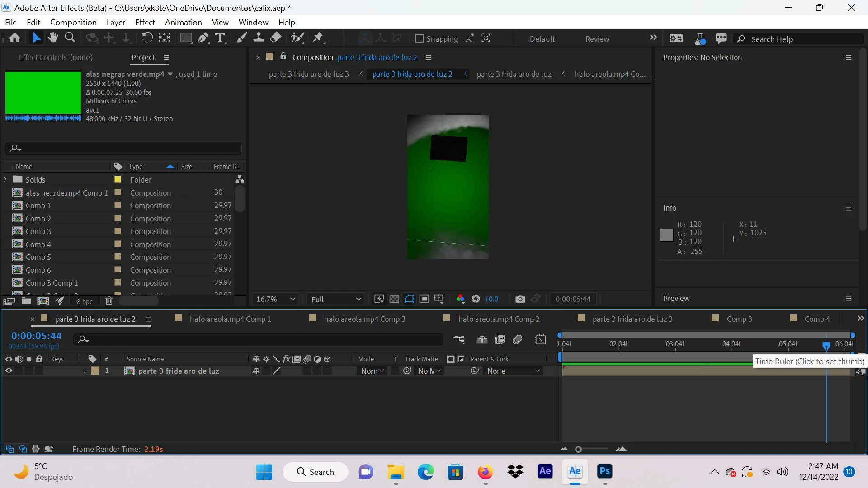This screenshot has width=868, height=488.
Task: Click the Composition Flowchart icon in timeline
Action: pos(459,340)
